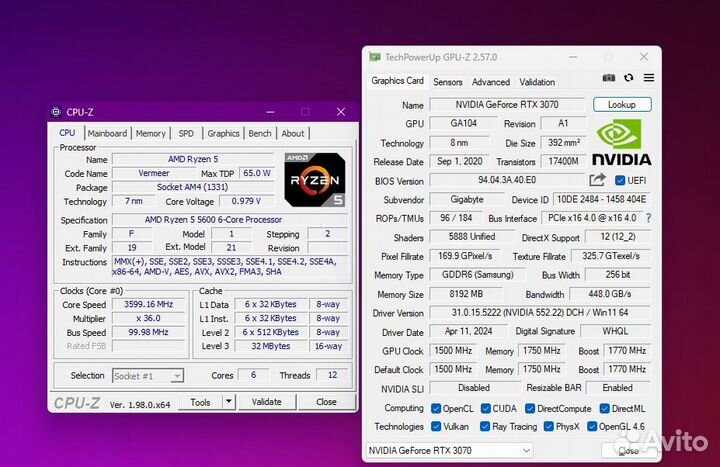Click the Close button in CPU-Z footer
Image resolution: width=720 pixels, height=467 pixels.
(326, 402)
